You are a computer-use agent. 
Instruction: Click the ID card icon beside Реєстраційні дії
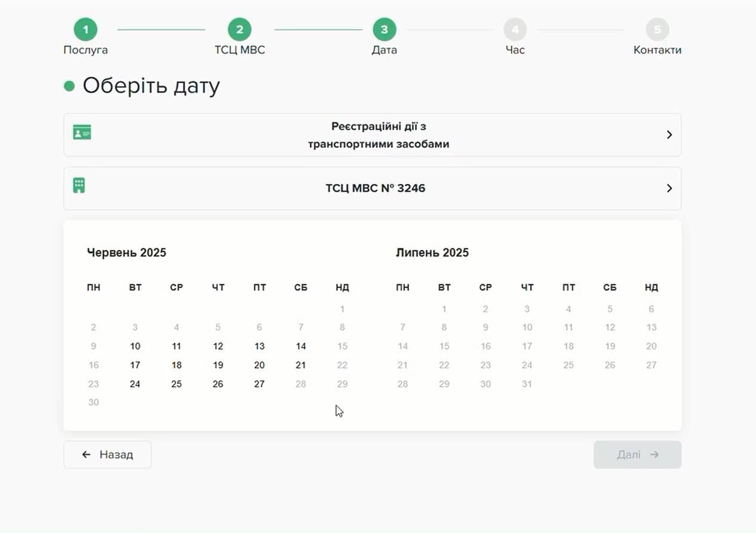(82, 133)
